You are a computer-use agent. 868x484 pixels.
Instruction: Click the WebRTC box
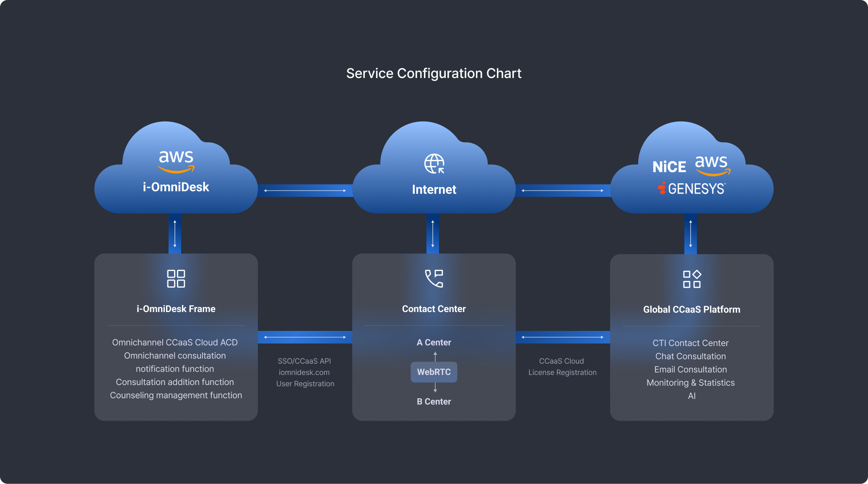click(x=434, y=372)
